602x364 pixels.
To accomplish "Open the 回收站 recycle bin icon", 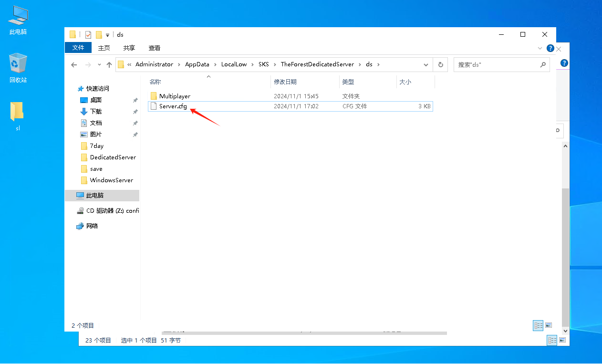I will click(x=18, y=68).
